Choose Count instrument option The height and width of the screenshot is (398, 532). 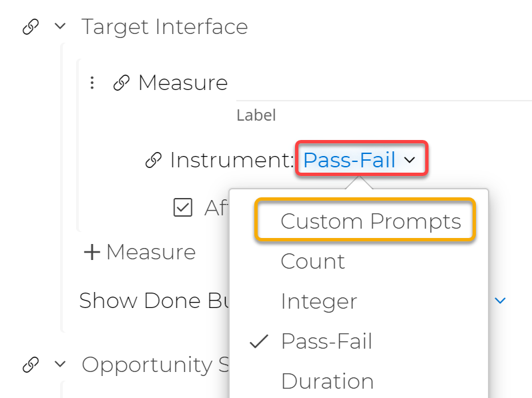[312, 261]
